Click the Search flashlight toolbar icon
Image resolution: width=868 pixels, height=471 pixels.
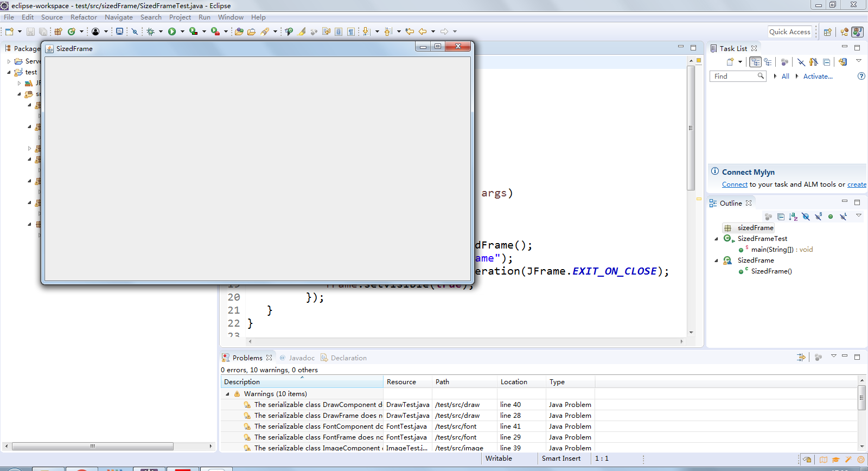(x=265, y=31)
